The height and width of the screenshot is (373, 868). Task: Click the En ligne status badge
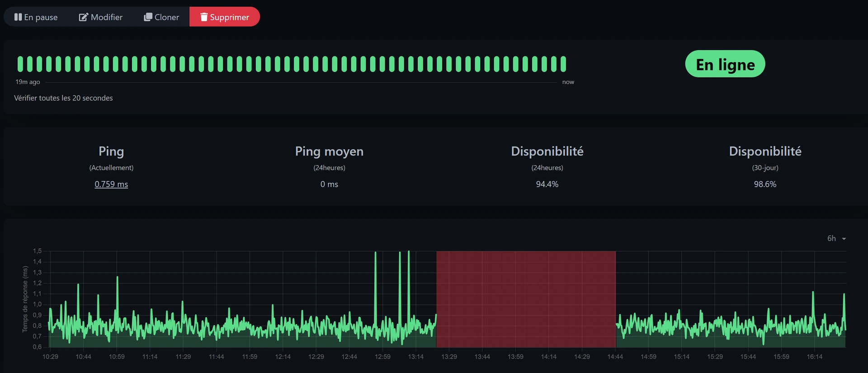725,64
